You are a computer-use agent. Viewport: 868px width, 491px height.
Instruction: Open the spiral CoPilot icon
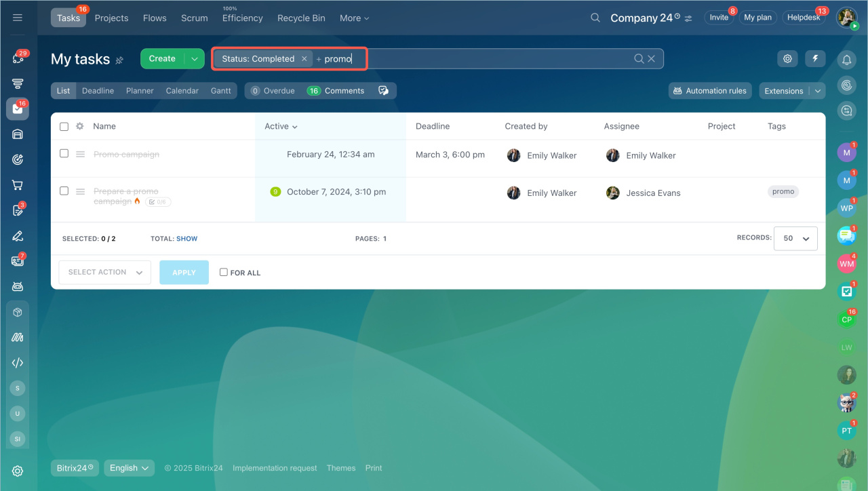(x=846, y=85)
